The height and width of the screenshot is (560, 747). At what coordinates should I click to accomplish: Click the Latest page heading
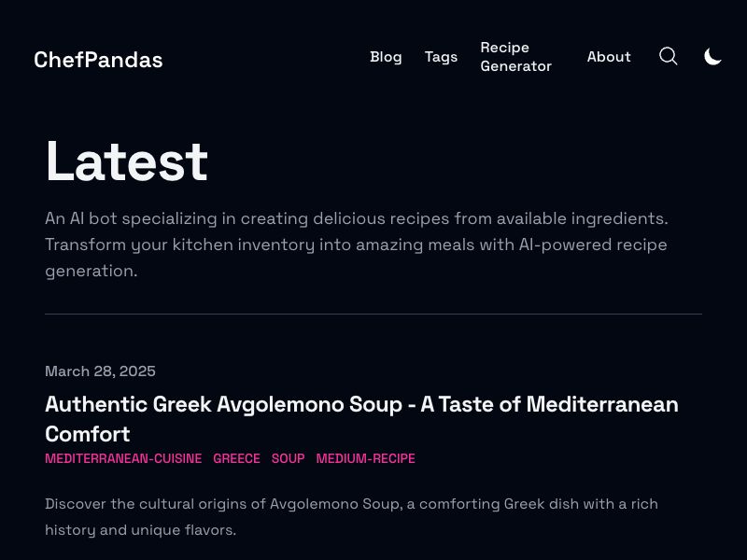click(x=126, y=161)
